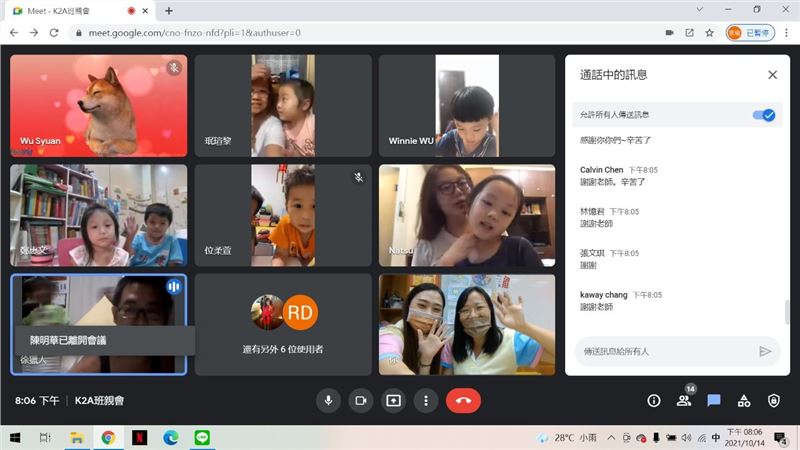800x450 pixels.
Task: Show the participants list
Action: (684, 400)
